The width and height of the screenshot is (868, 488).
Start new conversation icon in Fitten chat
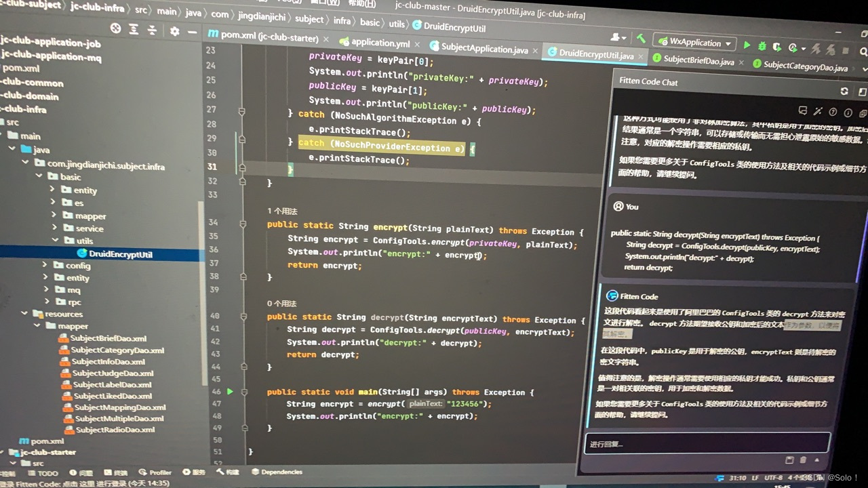(803, 110)
